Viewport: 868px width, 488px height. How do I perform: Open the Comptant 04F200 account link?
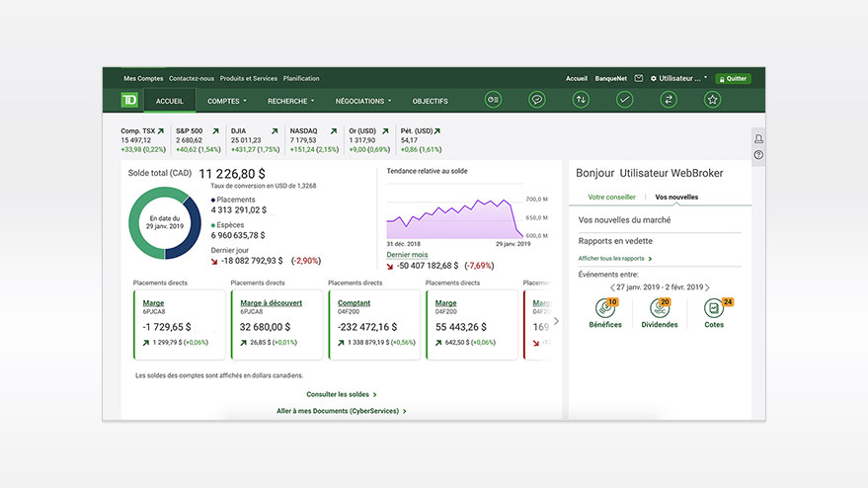click(354, 303)
